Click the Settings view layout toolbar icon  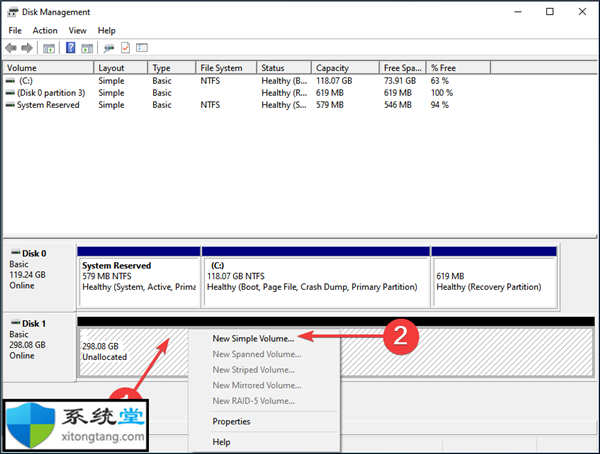pyautogui.click(x=142, y=48)
